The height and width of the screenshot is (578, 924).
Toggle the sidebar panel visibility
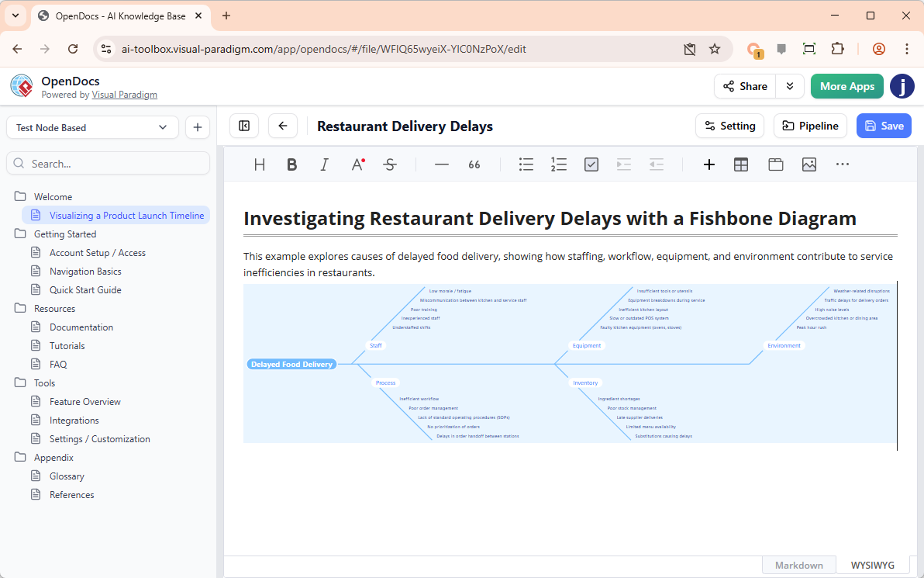(244, 126)
